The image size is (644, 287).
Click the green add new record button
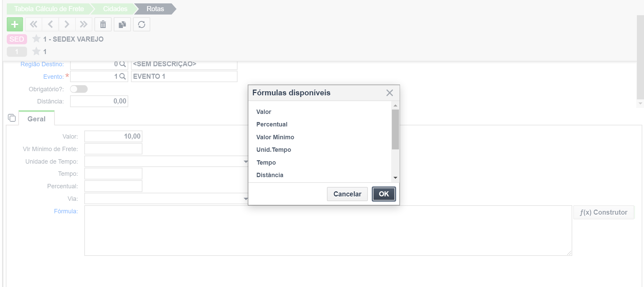[x=15, y=24]
